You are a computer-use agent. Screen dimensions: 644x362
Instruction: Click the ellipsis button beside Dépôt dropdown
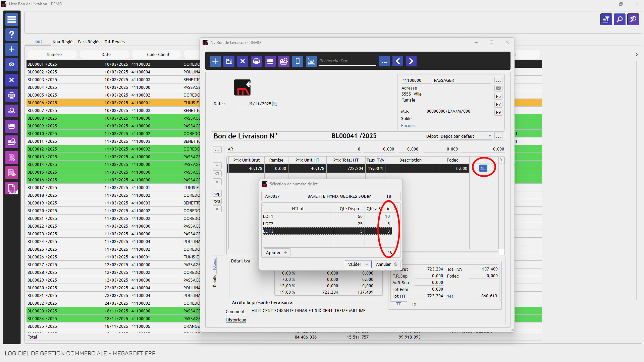(498, 136)
